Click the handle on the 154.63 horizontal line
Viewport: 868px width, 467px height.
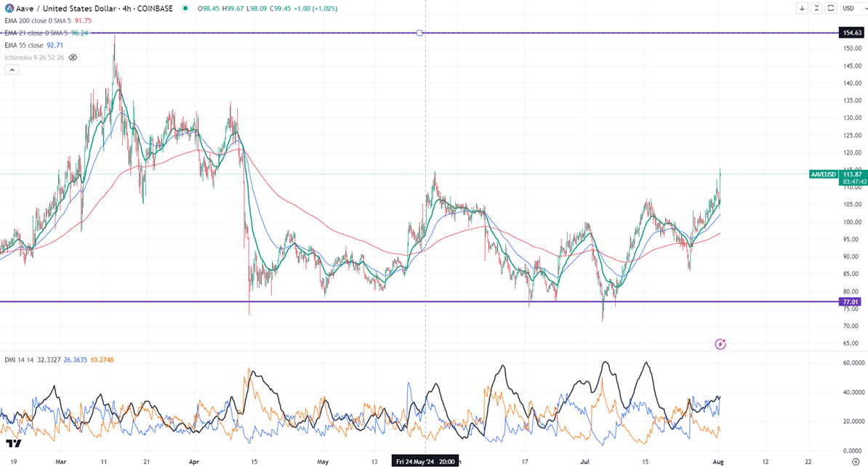click(x=419, y=33)
